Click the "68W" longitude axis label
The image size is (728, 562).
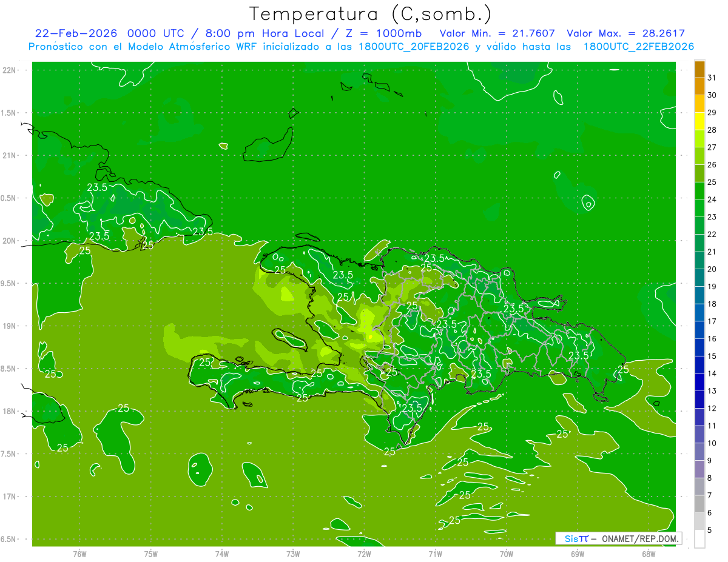click(x=649, y=554)
